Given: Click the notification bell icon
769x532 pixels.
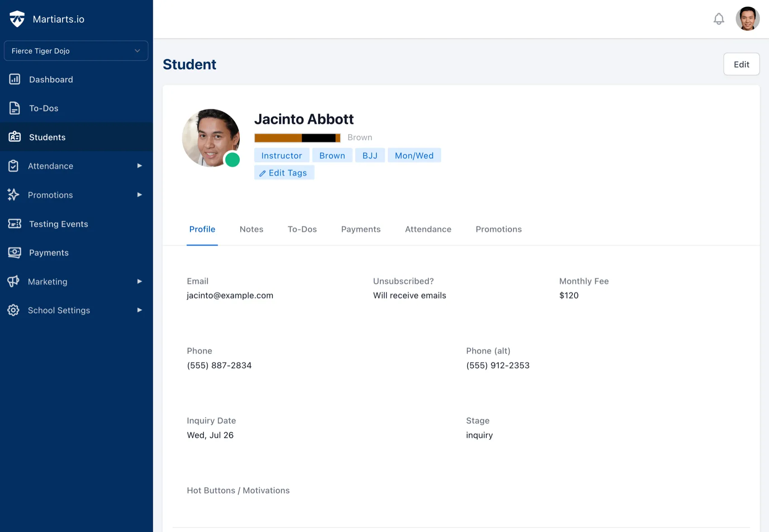Looking at the screenshot, I should [x=719, y=19].
